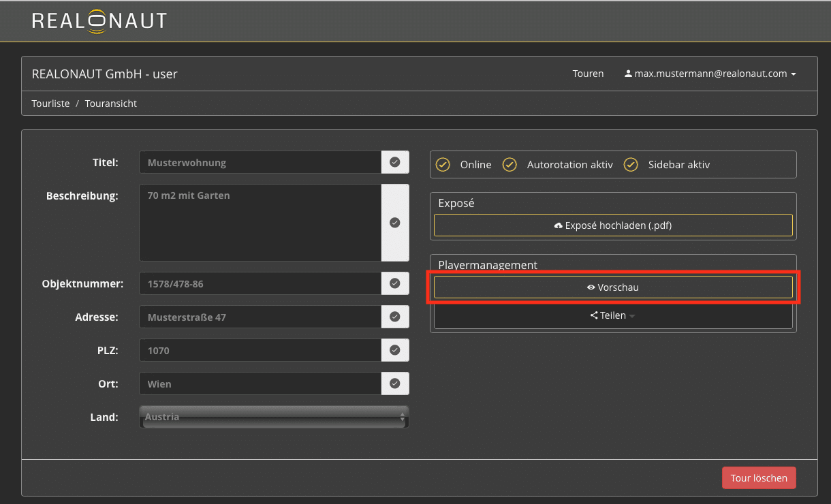
Task: Toggle the Sidebar aktiv checkbox
Action: point(631,165)
